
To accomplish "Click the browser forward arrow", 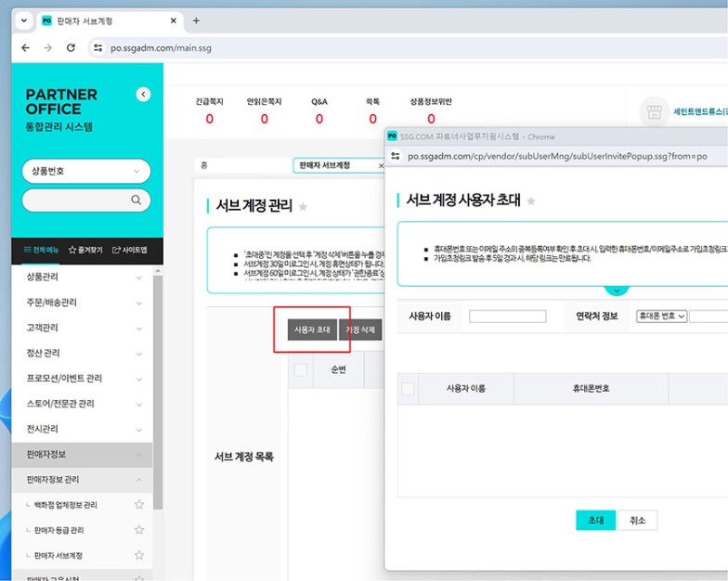I will pos(48,48).
